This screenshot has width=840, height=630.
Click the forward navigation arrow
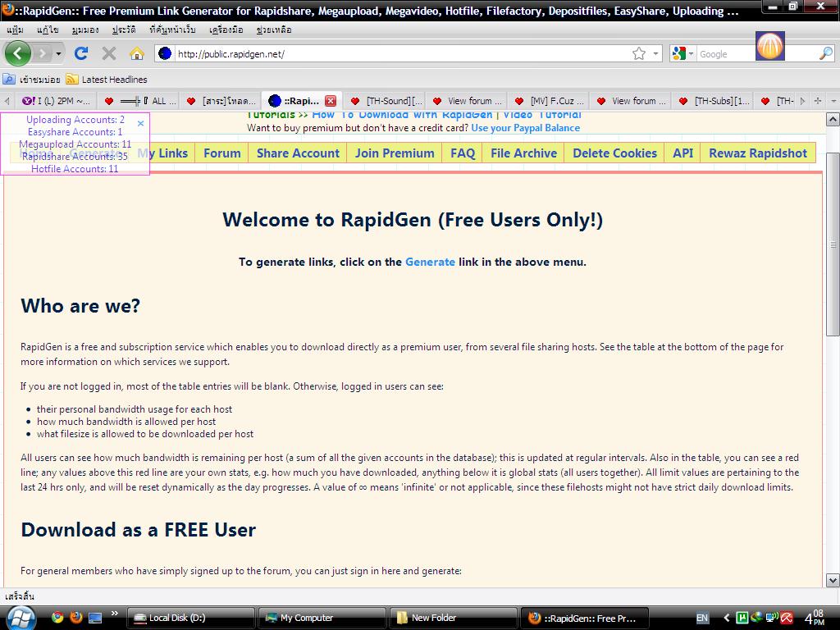point(43,53)
